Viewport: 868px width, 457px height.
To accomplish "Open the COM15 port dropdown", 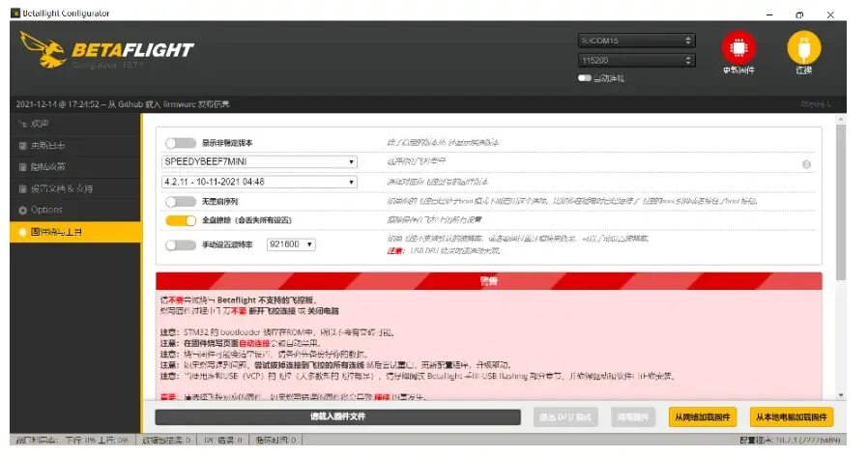I will pyautogui.click(x=637, y=41).
